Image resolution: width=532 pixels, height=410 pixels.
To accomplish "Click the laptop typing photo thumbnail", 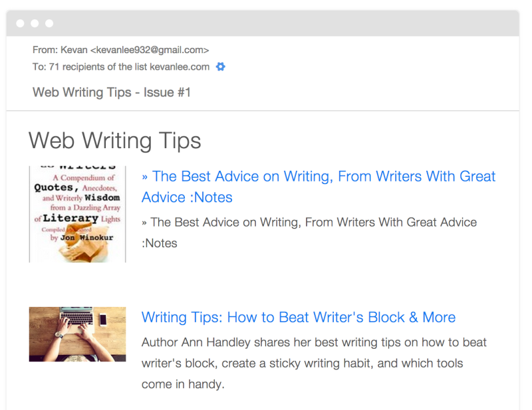I will point(77,334).
